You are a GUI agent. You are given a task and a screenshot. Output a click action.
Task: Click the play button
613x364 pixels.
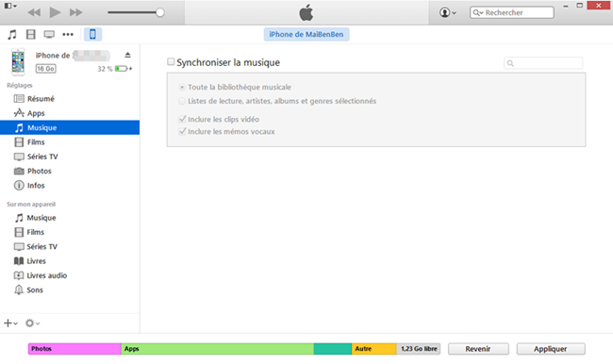click(55, 12)
